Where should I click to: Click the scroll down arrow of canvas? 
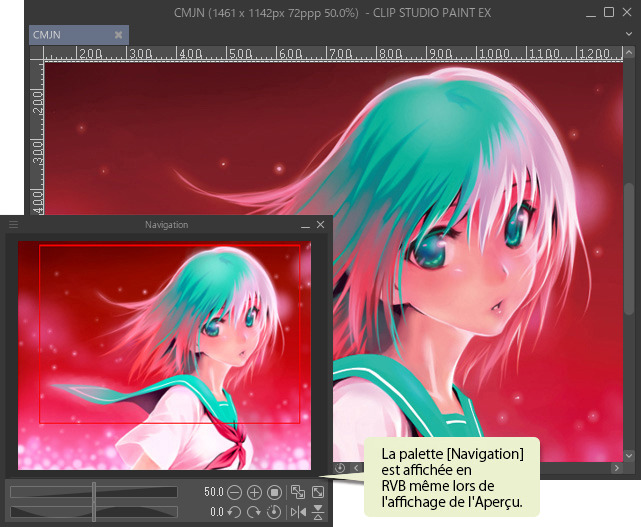click(x=629, y=455)
